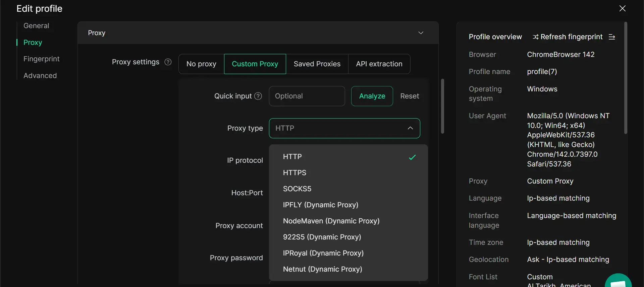Pick HTTPS in the proxy type list

[294, 173]
